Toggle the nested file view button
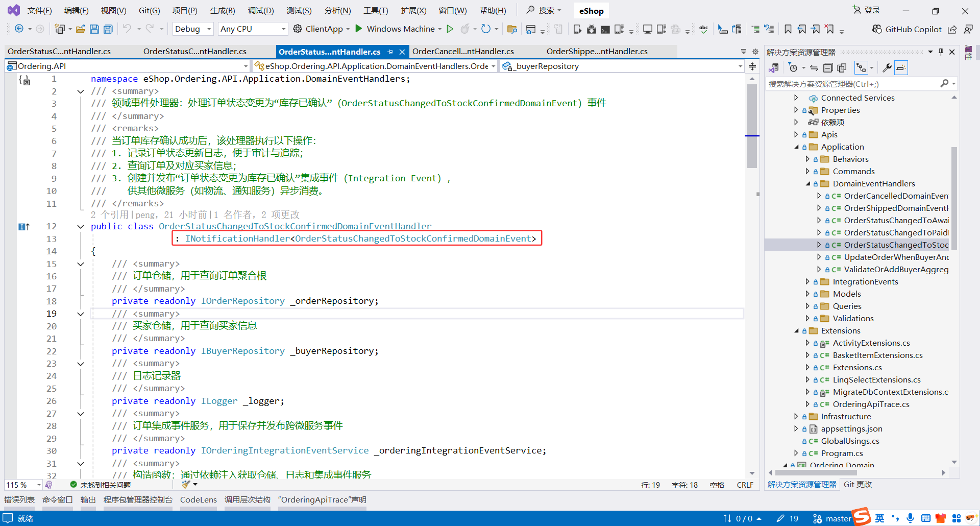This screenshot has height=526, width=980. pos(862,68)
